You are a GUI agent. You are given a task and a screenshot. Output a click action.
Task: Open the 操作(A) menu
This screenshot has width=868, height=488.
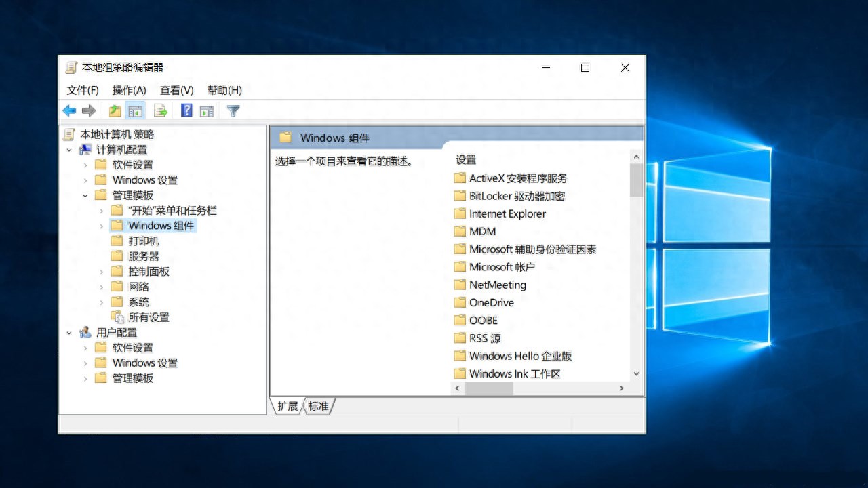(130, 90)
